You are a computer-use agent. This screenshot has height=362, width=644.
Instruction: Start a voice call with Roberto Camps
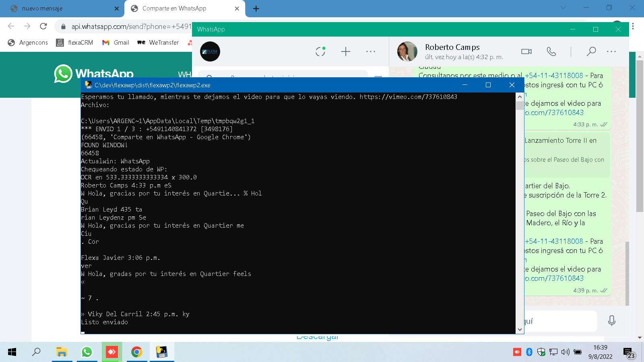[x=551, y=51]
